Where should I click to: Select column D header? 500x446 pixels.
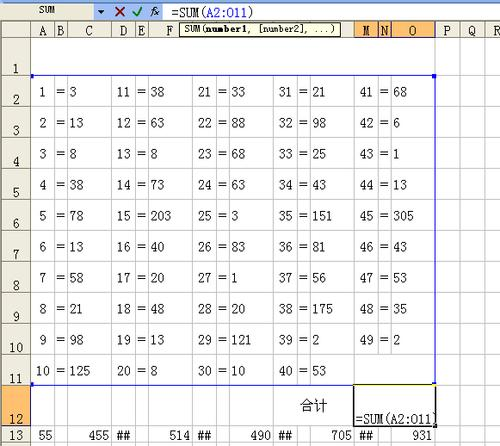(x=123, y=31)
